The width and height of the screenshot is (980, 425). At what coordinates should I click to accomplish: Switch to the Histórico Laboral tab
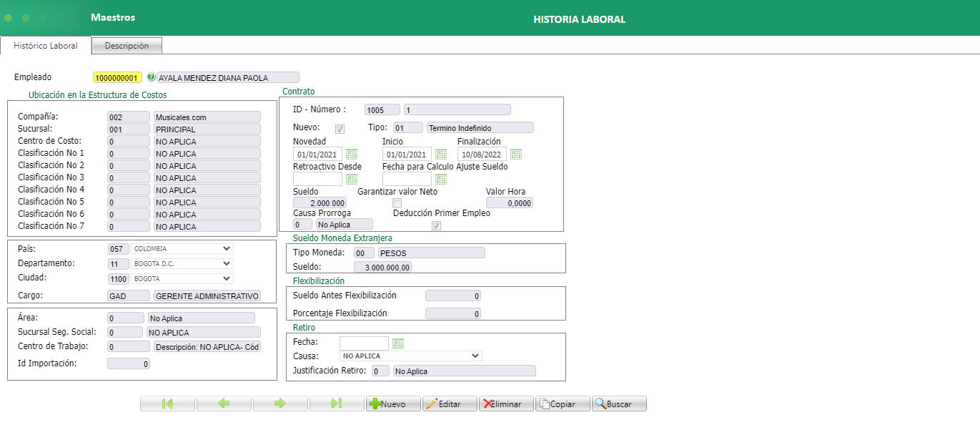point(46,46)
